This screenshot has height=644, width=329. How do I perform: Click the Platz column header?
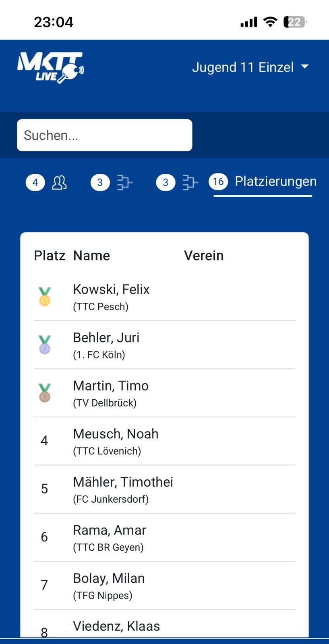point(50,256)
